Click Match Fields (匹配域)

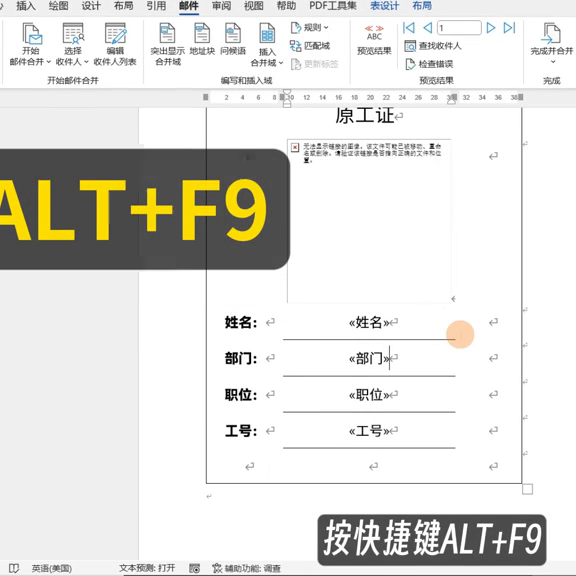[x=310, y=46]
